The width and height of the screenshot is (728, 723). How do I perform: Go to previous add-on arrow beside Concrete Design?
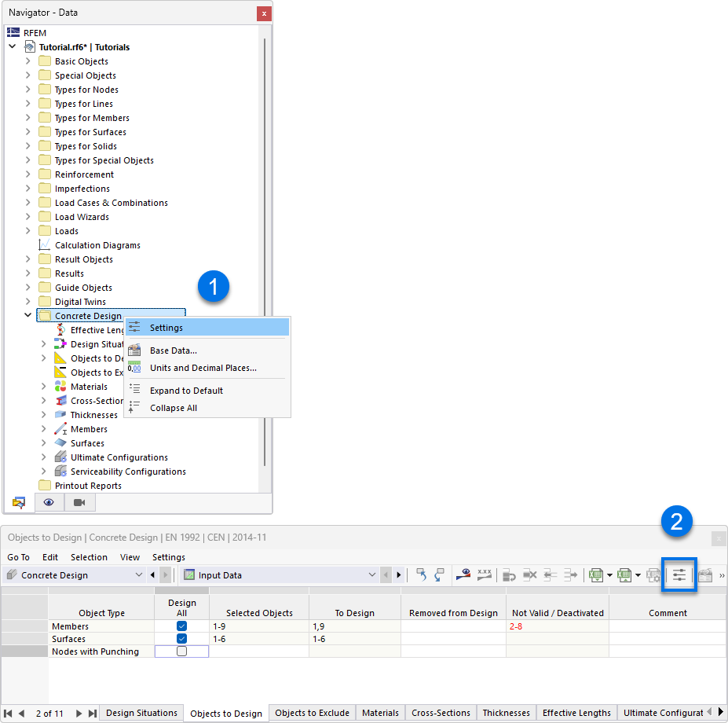(152, 575)
